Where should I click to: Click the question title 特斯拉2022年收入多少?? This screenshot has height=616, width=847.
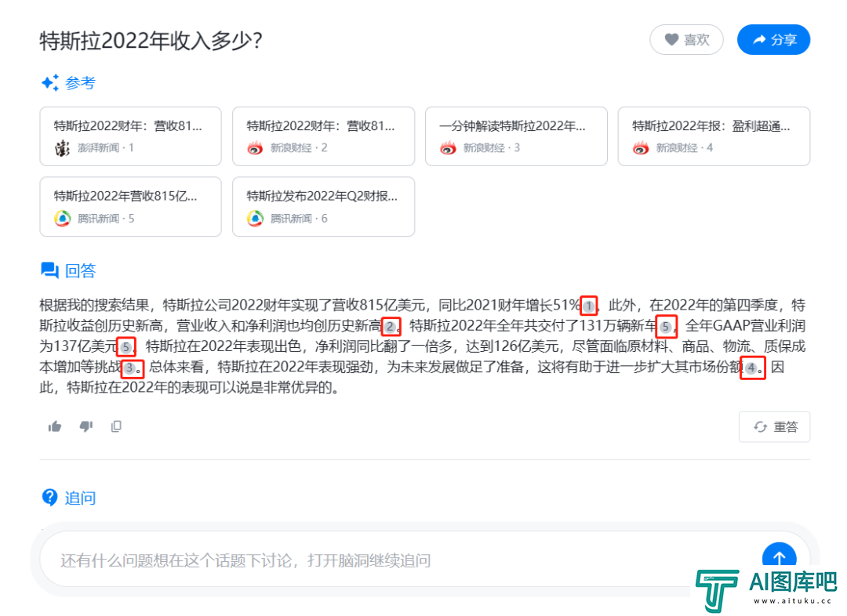151,41
